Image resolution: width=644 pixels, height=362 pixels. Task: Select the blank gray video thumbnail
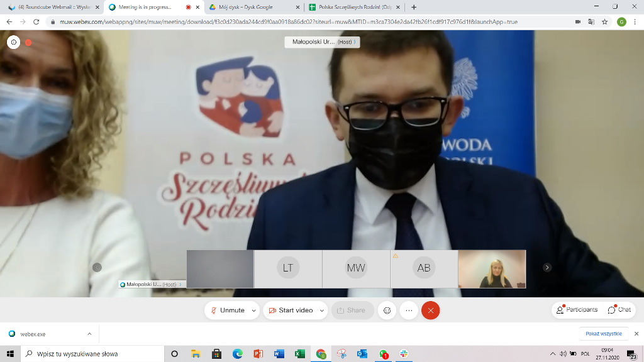coord(220,269)
